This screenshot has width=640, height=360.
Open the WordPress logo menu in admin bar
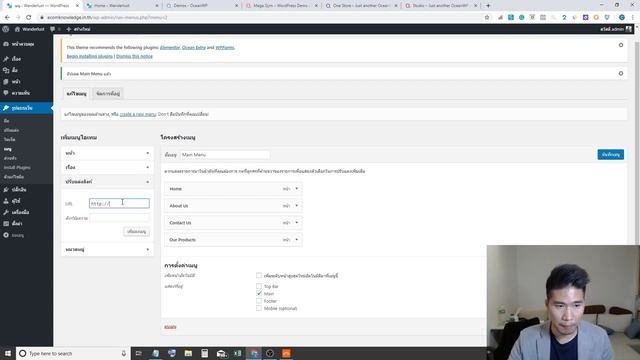click(6, 29)
